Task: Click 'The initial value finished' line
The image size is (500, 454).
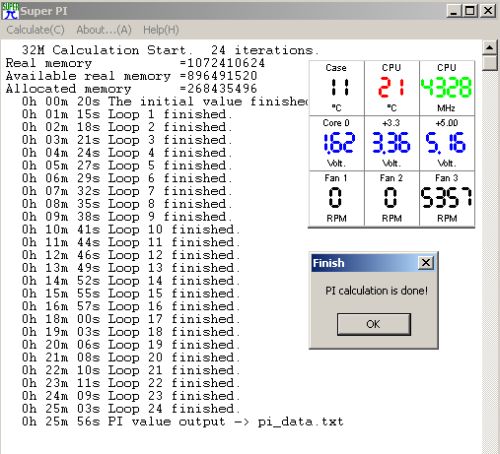Action: (165, 101)
